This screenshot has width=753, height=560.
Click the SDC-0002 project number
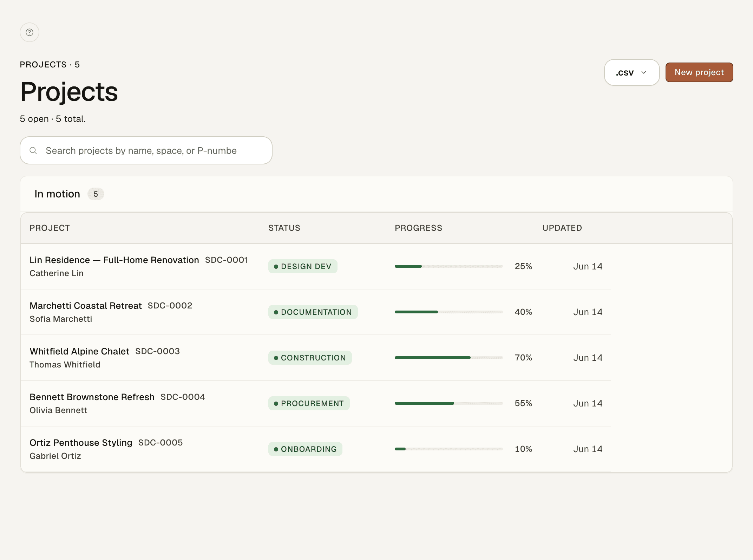tap(170, 306)
